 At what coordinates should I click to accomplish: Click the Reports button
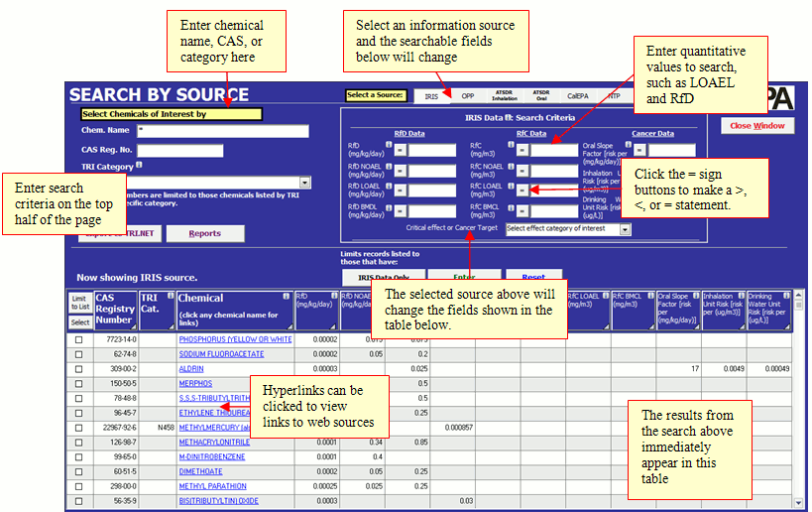point(204,234)
